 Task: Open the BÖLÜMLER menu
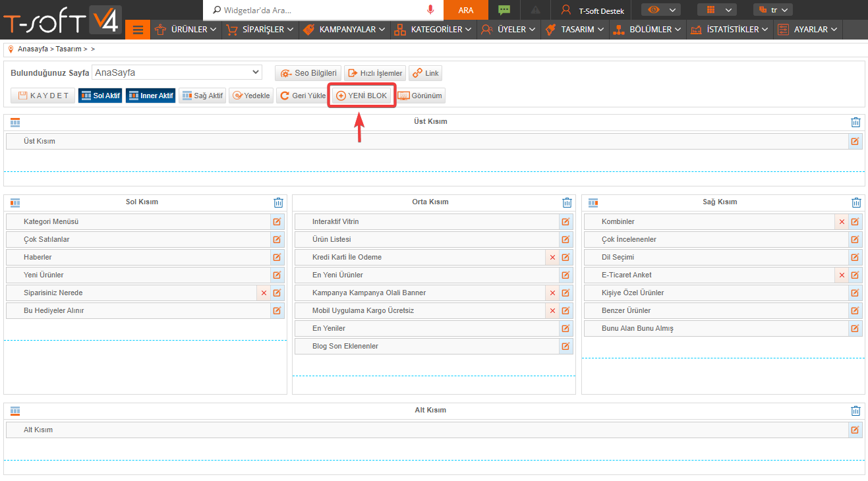coord(647,30)
